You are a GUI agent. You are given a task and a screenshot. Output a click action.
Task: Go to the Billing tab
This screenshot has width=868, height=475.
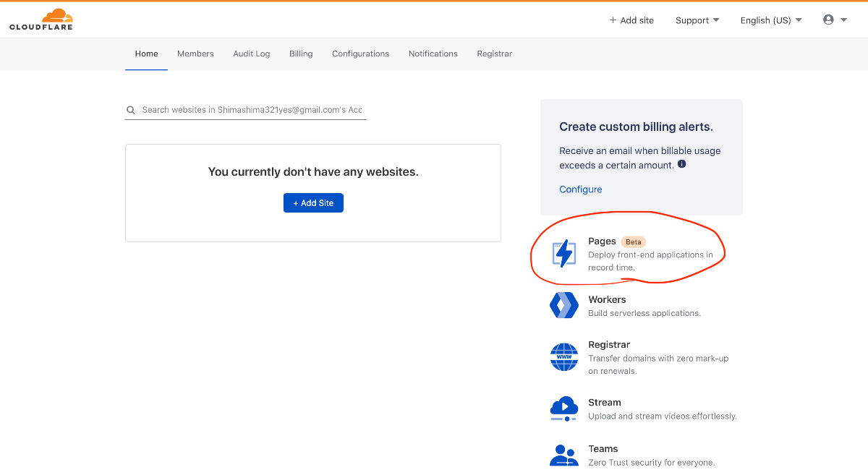[x=301, y=54]
